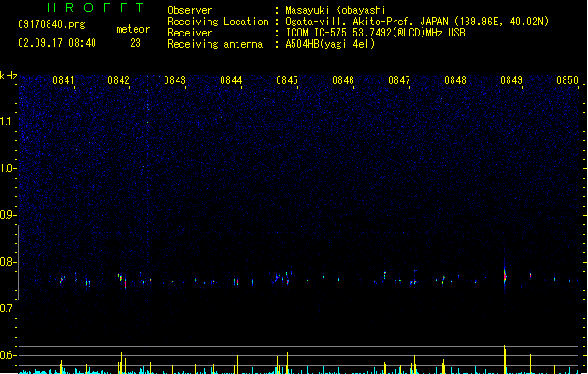Click the Receiver label
Image resolution: width=588 pixels, height=374 pixels.
coord(190,33)
